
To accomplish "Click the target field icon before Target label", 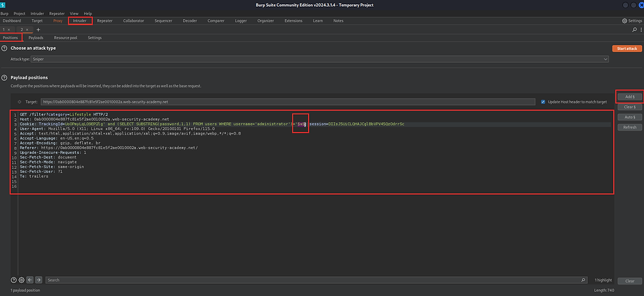I will (x=19, y=102).
